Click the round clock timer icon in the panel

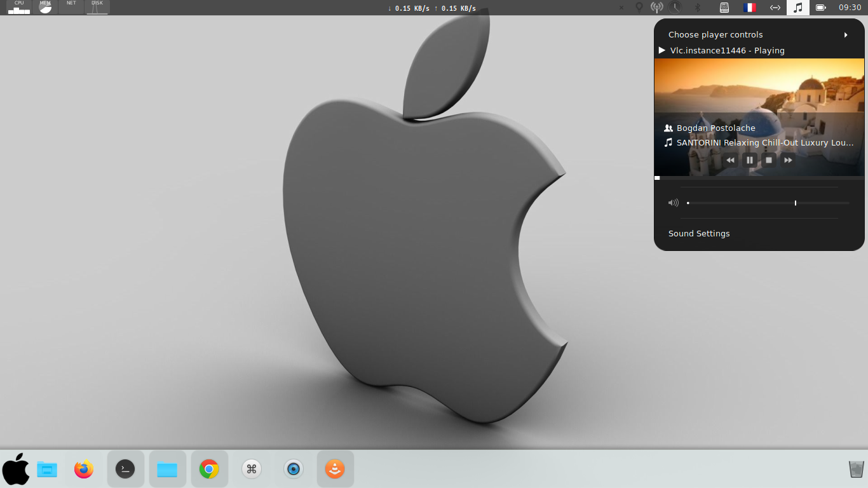(675, 8)
